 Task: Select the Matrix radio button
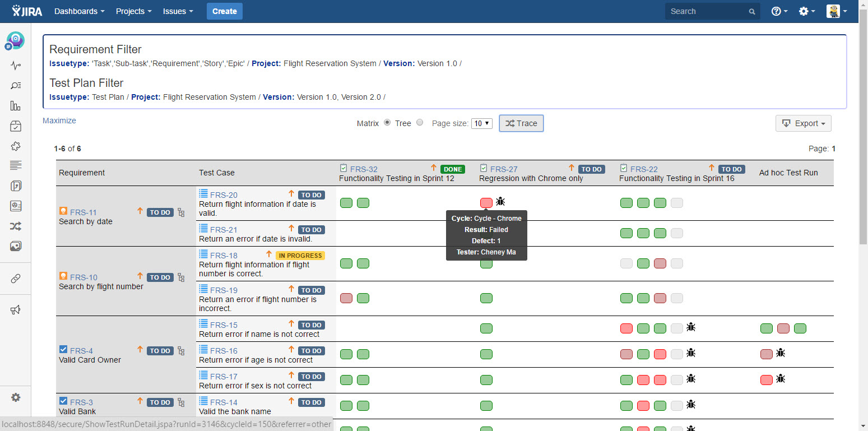[387, 123]
